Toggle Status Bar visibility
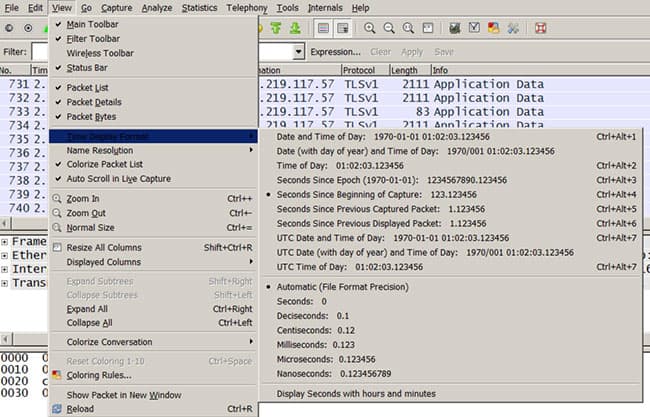Viewport: 650px width, 417px height. click(153, 68)
